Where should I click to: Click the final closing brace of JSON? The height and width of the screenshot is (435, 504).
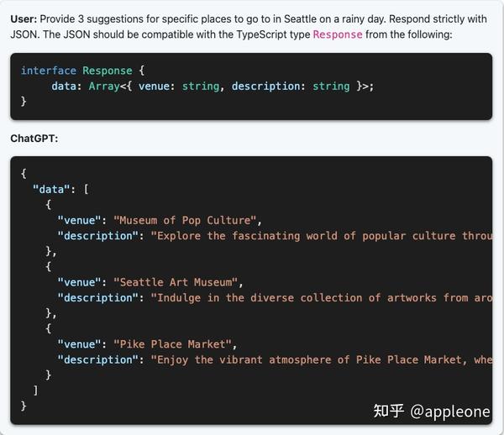tap(24, 406)
